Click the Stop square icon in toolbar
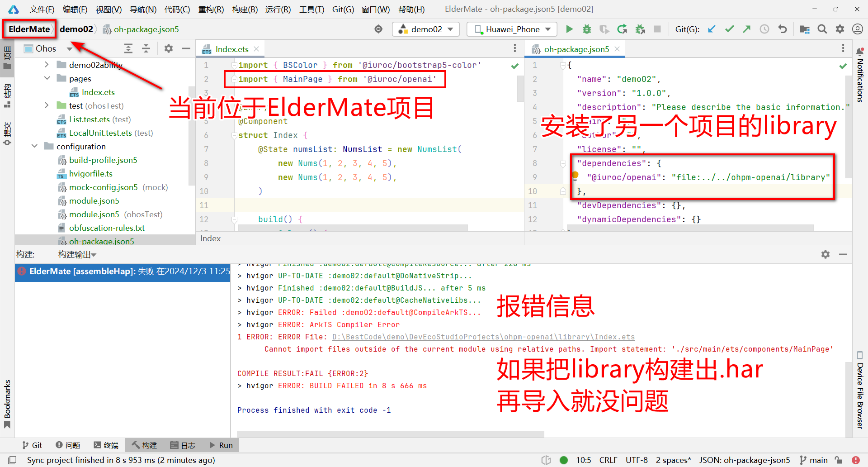Viewport: 868px width, 467px height. click(x=657, y=29)
